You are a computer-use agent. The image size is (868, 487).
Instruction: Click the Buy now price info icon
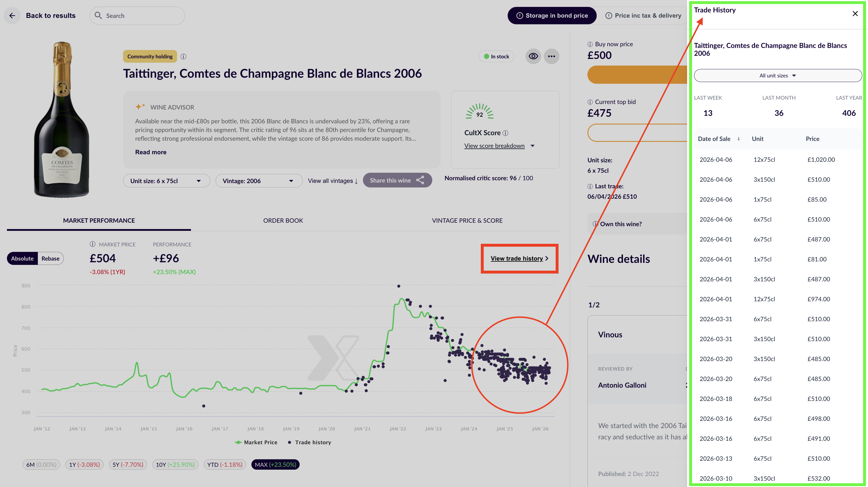[x=589, y=44]
